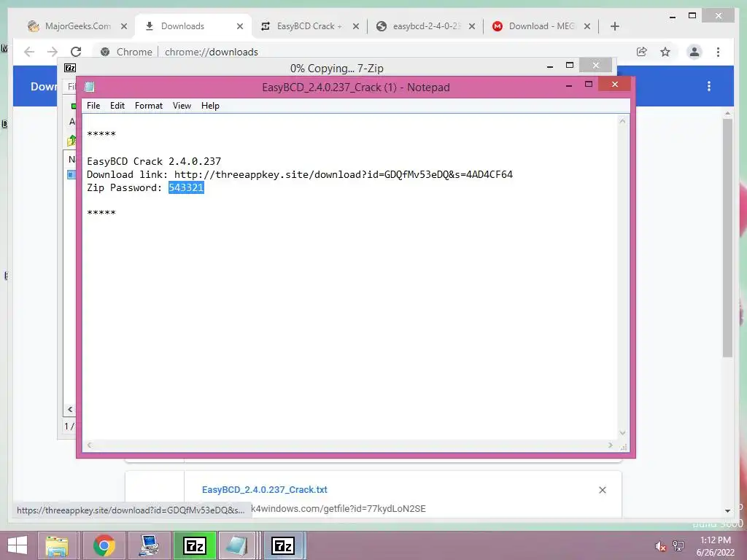Image resolution: width=747 pixels, height=560 pixels.
Task: Bookmark this page with the star icon
Action: pyautogui.click(x=665, y=52)
